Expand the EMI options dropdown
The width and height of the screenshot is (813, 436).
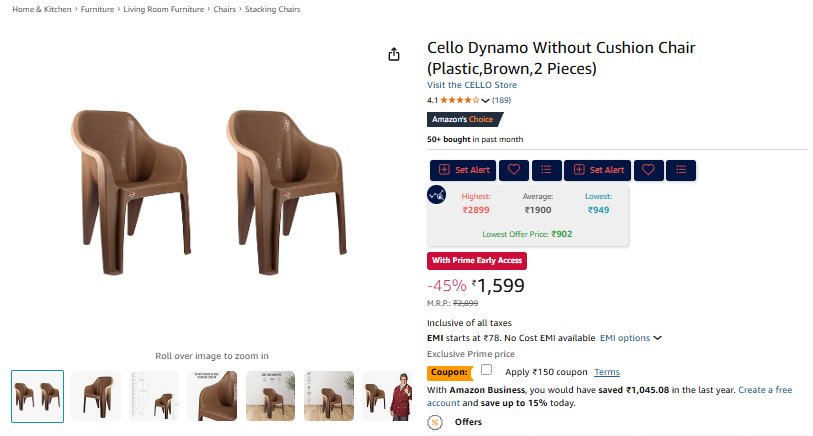tap(631, 338)
